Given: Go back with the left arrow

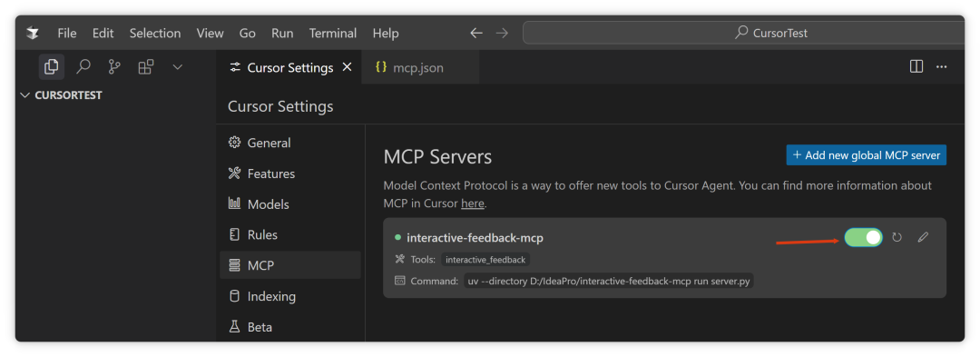Looking at the screenshot, I should point(476,33).
